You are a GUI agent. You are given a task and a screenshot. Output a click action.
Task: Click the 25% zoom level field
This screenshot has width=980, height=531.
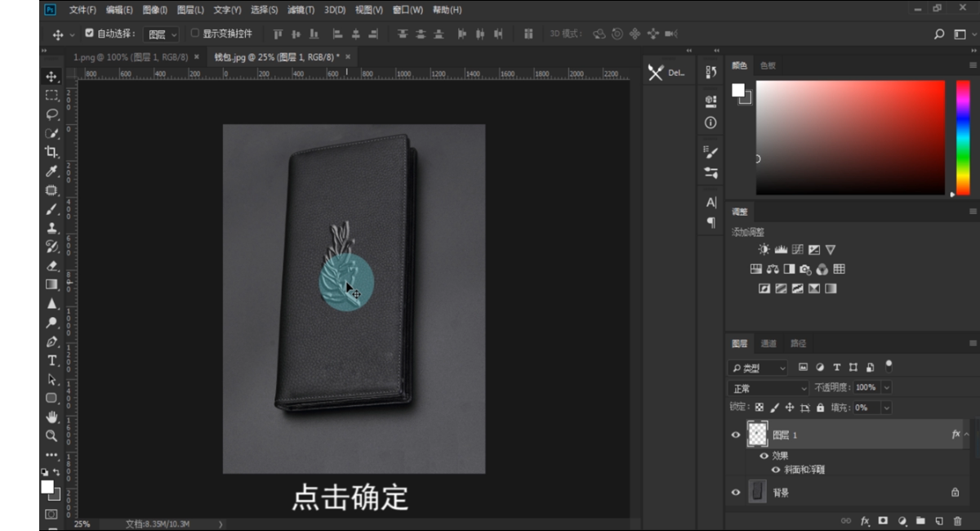click(x=82, y=524)
